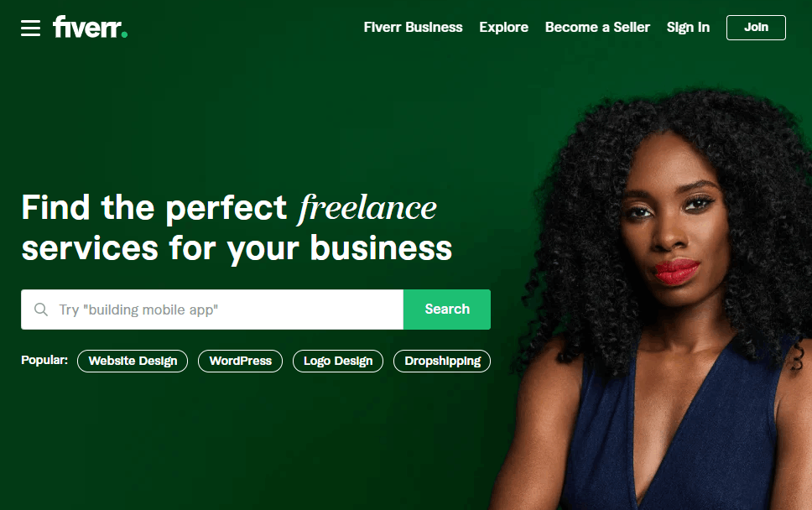The image size is (812, 510).
Task: Click the italic "freelance" headline word
Action: tap(367, 209)
